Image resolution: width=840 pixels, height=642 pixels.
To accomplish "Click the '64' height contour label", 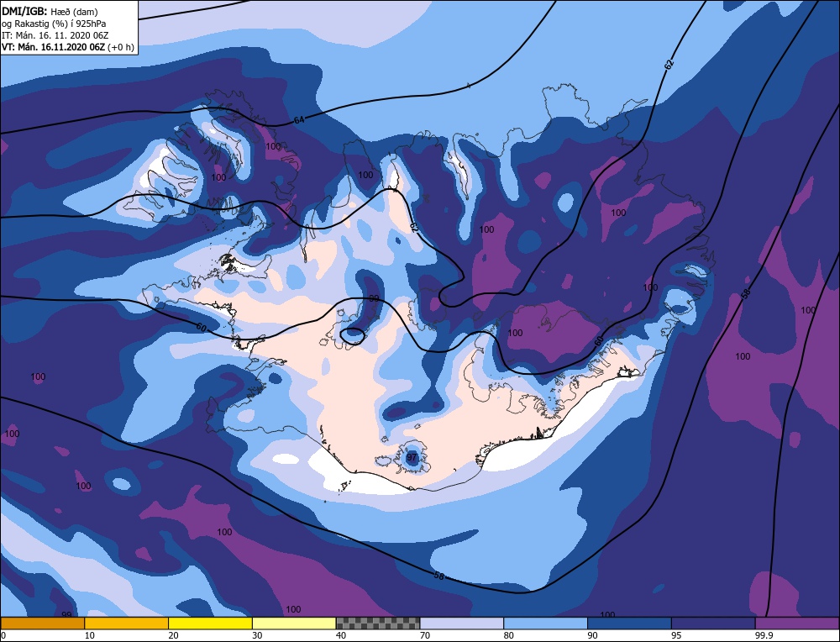I will 299,120.
